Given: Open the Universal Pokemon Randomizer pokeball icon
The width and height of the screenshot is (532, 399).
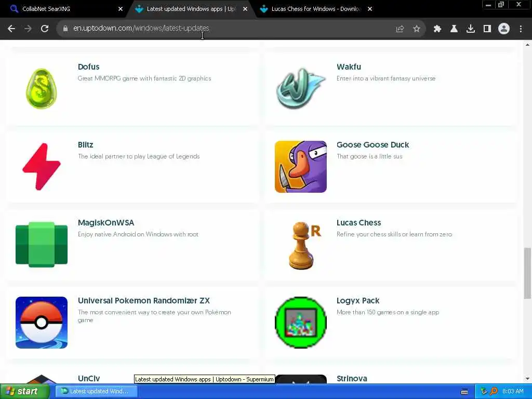Looking at the screenshot, I should 42,323.
